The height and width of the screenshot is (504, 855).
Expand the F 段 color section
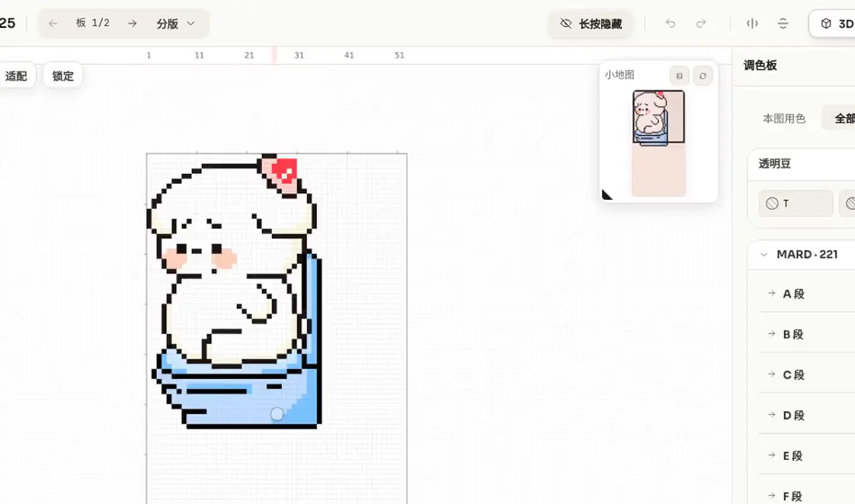click(x=807, y=496)
